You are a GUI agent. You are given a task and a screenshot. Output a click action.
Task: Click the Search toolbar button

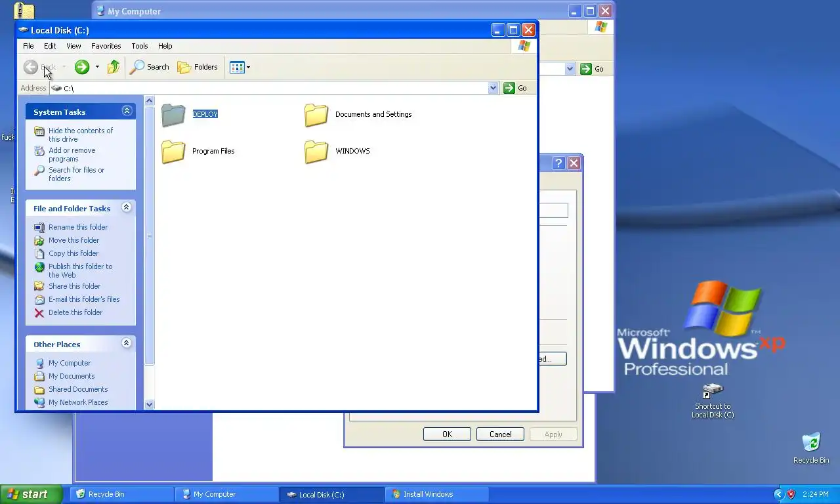[150, 67]
